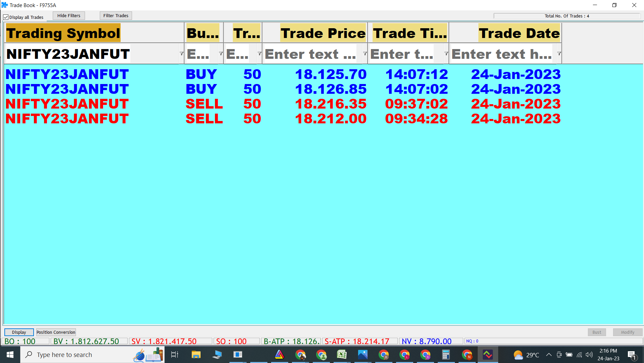Image resolution: width=644 pixels, height=363 pixels.
Task: Toggle the Display all Trades checkbox
Action: click(6, 17)
